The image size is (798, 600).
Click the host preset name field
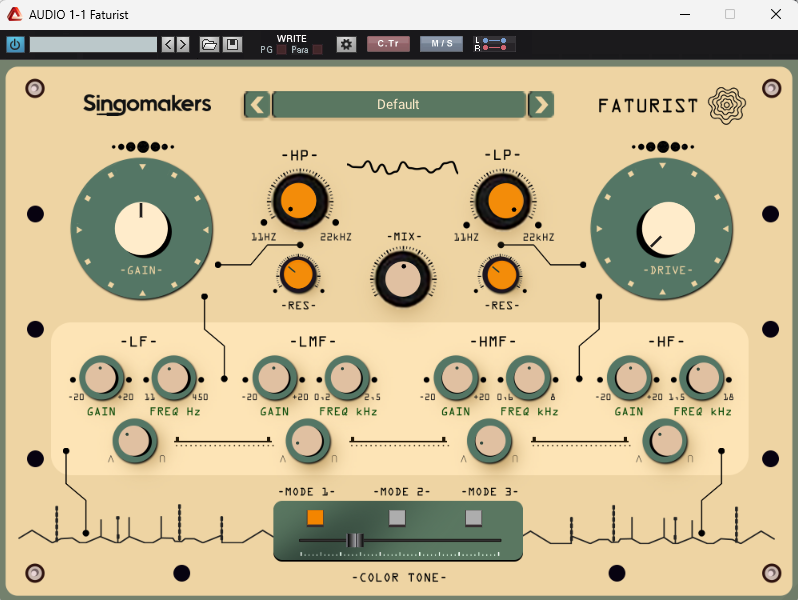click(x=93, y=45)
